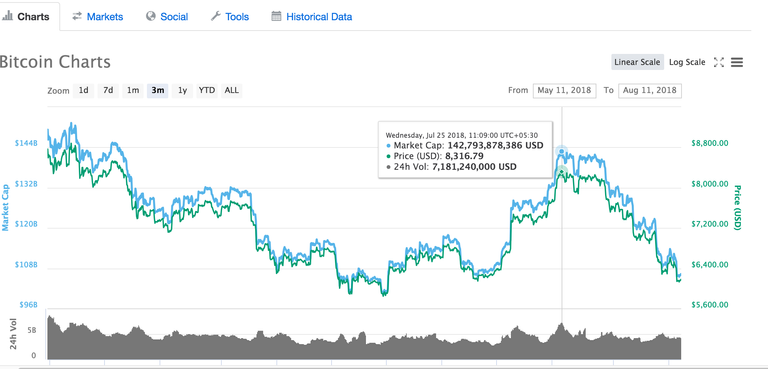Switch to Log Scale

click(687, 62)
